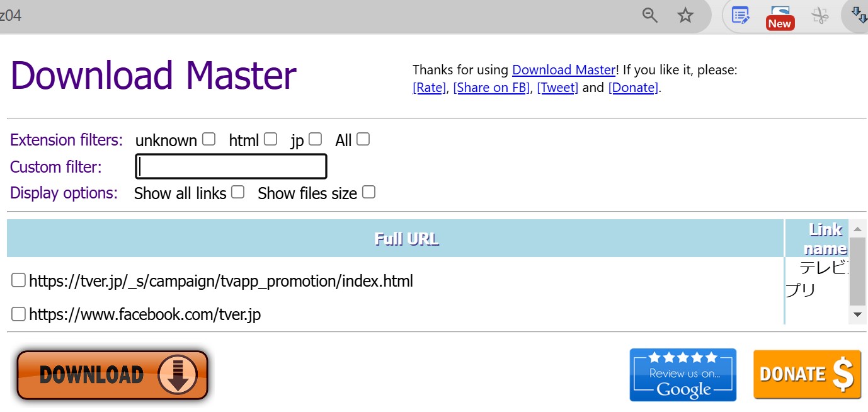Click the link list scrollbar thumb

tap(857, 272)
